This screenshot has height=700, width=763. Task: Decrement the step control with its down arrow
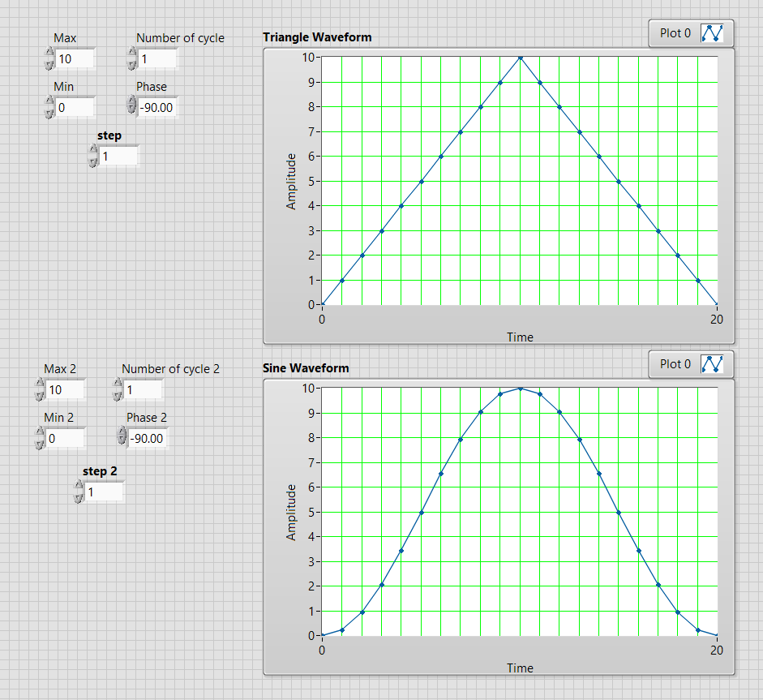[93, 161]
